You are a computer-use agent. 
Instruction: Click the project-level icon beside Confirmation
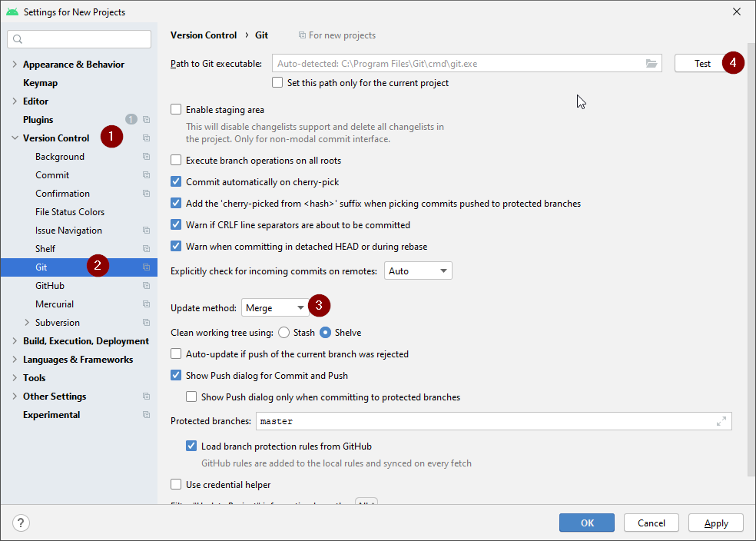[147, 194]
